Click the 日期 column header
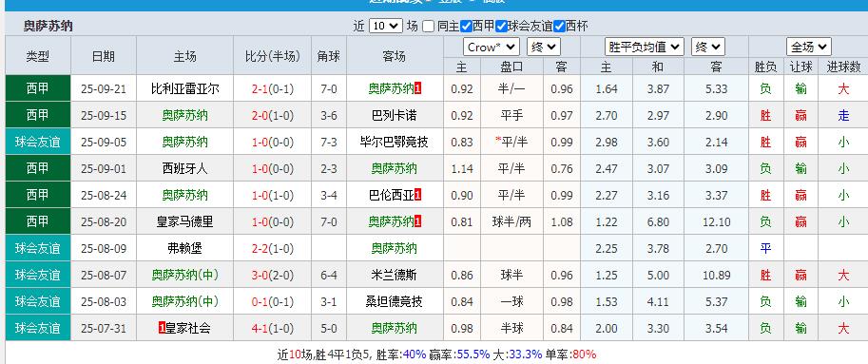Screen dimensions: 868x364 (x=103, y=56)
